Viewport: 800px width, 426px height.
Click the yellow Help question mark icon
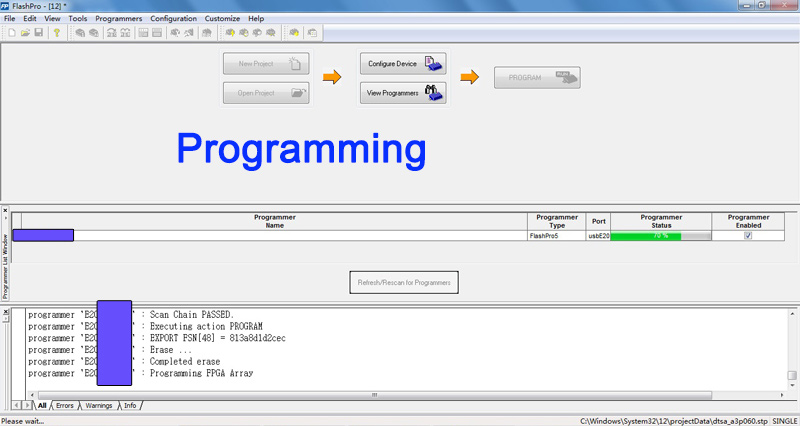pyautogui.click(x=57, y=33)
